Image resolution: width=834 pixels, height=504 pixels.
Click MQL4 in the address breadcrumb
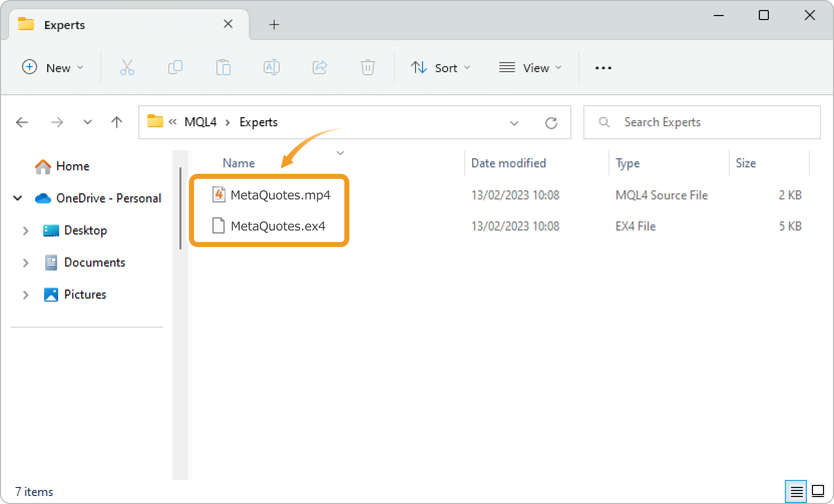click(200, 122)
